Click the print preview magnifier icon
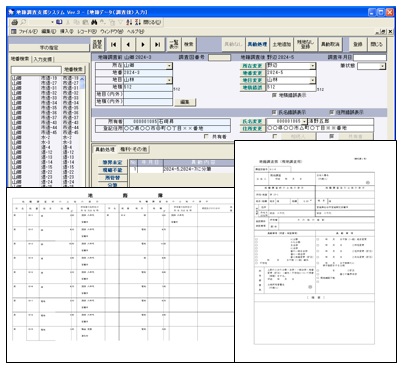 tap(23, 22)
